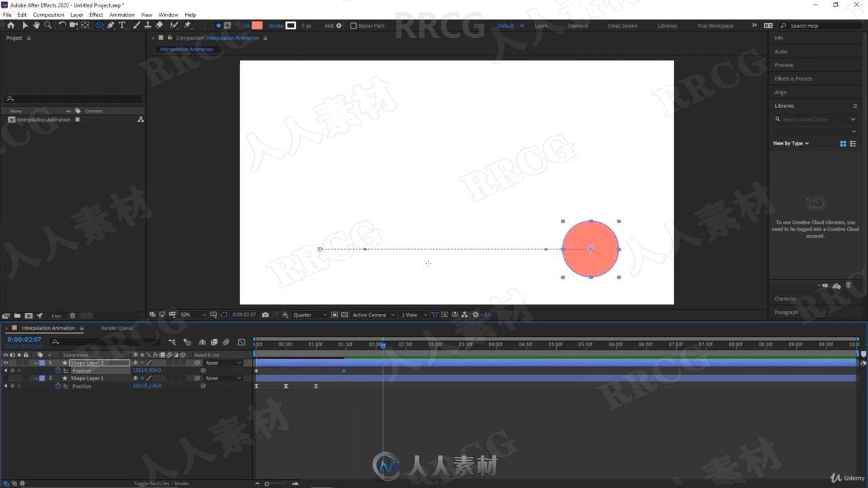Open the Composition menu
This screenshot has height=488, width=868.
tap(48, 14)
